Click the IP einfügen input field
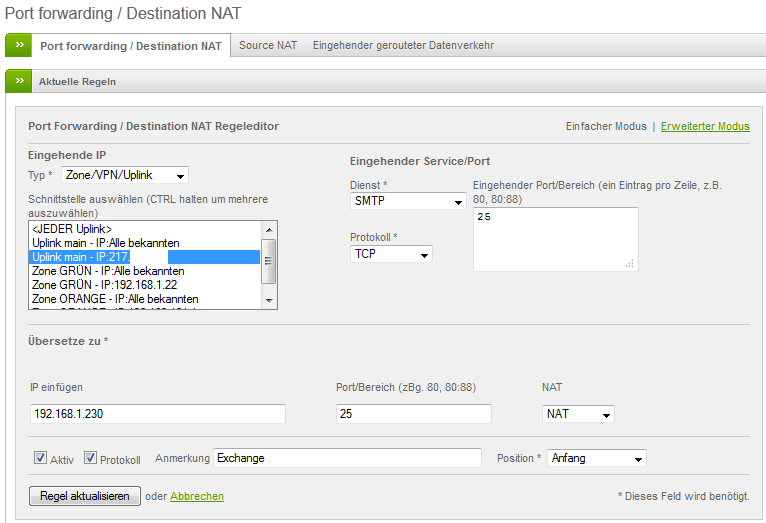The height and width of the screenshot is (523, 766). (158, 414)
